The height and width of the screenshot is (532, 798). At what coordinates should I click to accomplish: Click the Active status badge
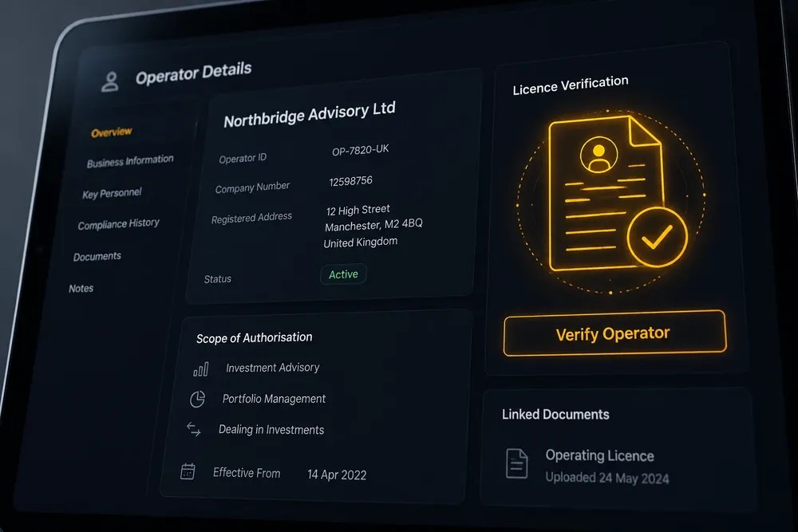tap(343, 274)
